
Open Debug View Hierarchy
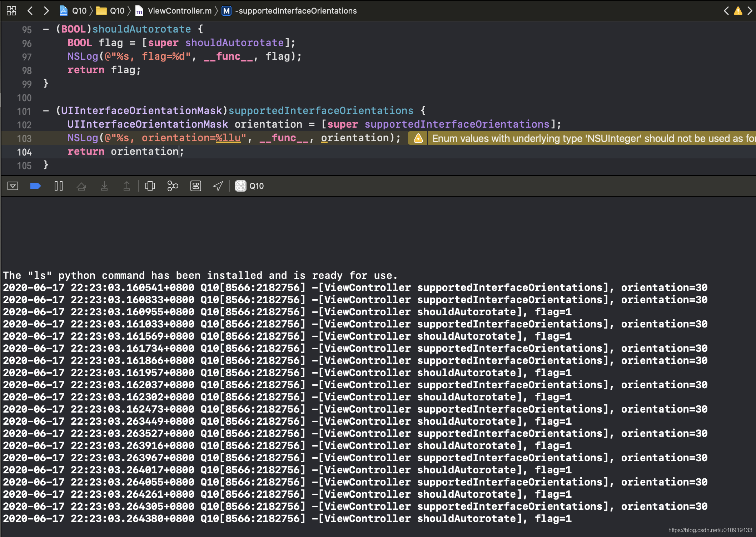tap(150, 186)
